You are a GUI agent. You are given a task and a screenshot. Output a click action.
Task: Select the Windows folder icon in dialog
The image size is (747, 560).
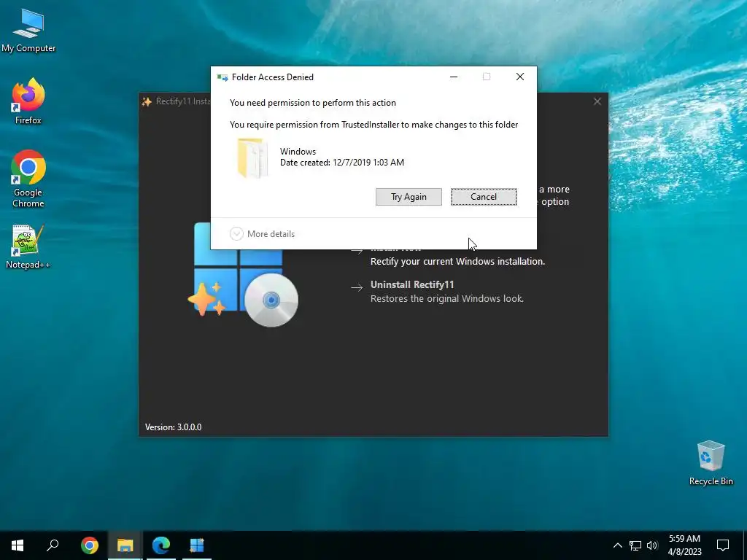(x=252, y=158)
